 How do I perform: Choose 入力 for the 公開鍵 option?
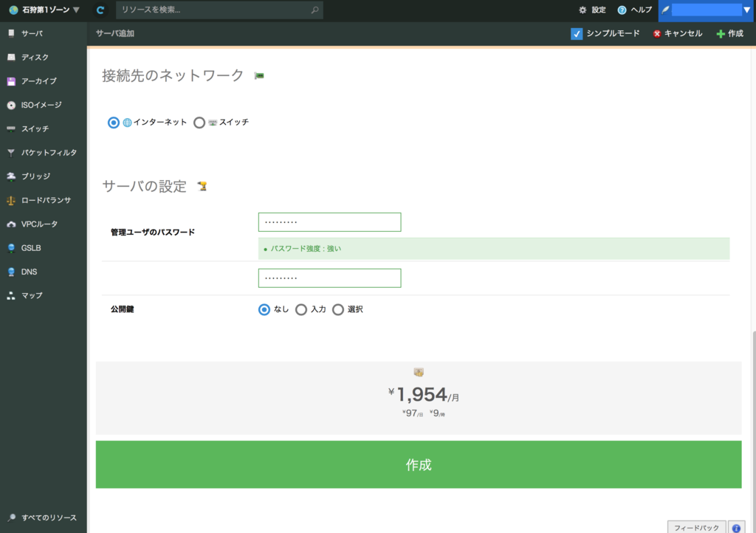[300, 310]
